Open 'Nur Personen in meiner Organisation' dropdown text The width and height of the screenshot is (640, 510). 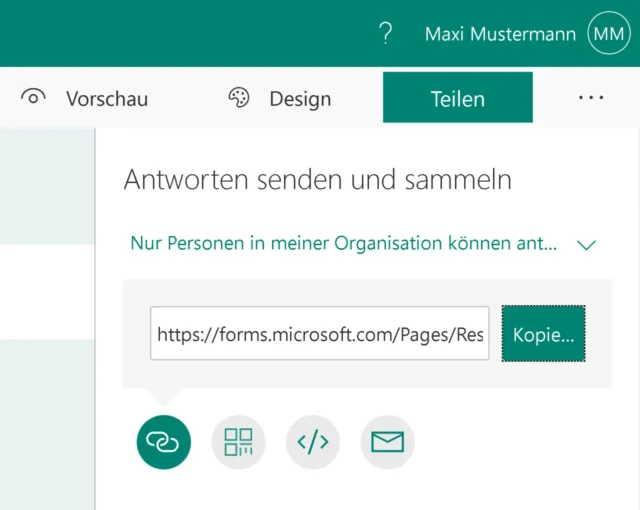coord(344,243)
